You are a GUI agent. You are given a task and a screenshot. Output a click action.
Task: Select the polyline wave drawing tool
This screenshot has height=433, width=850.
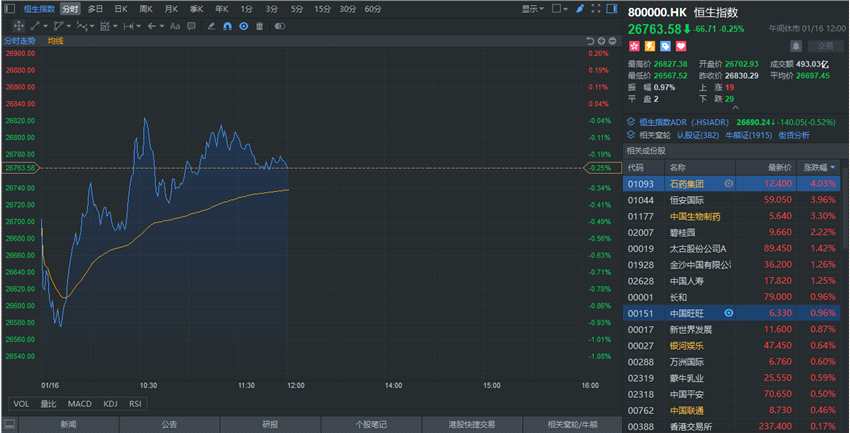coord(82,26)
